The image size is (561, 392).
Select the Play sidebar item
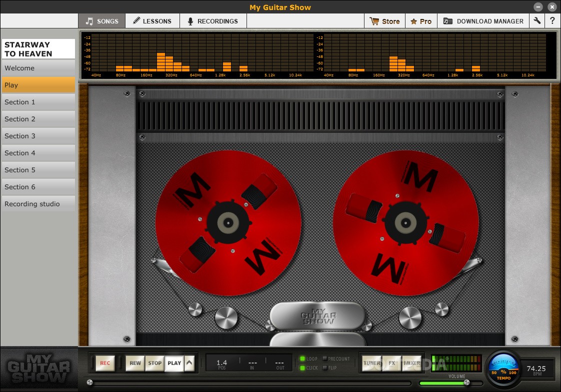tap(38, 85)
